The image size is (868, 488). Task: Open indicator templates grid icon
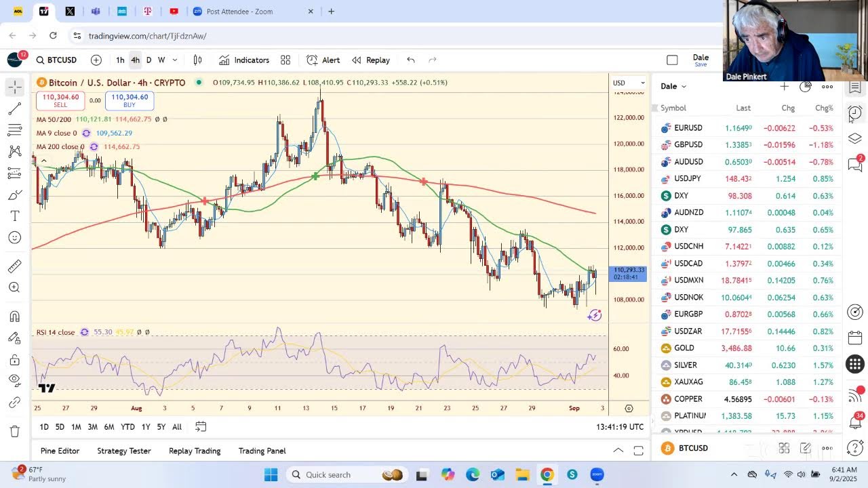[285, 60]
